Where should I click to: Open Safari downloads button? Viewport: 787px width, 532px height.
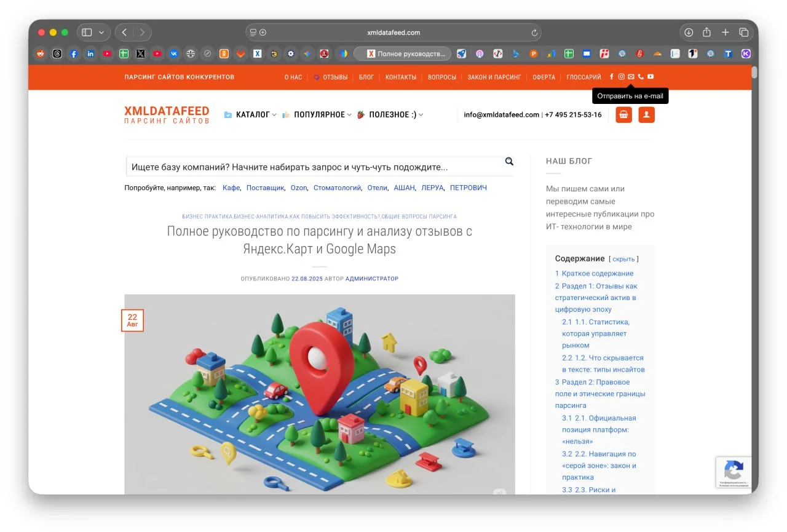point(689,33)
